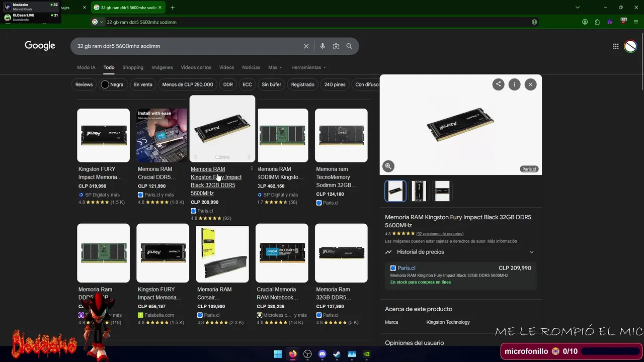
Task: Open Paris.cl seller offer for CLP 209,990
Action: point(460,275)
